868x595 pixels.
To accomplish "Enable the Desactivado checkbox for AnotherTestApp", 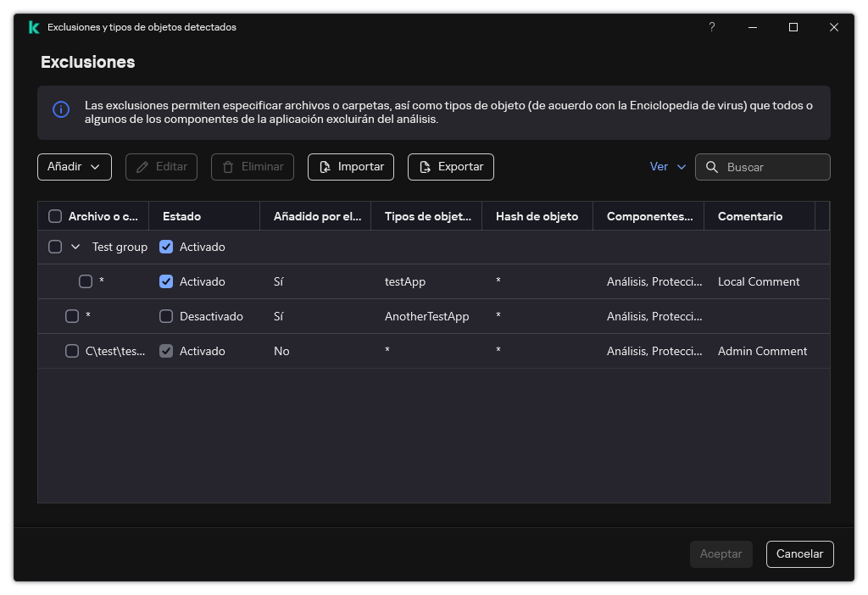I will point(166,316).
